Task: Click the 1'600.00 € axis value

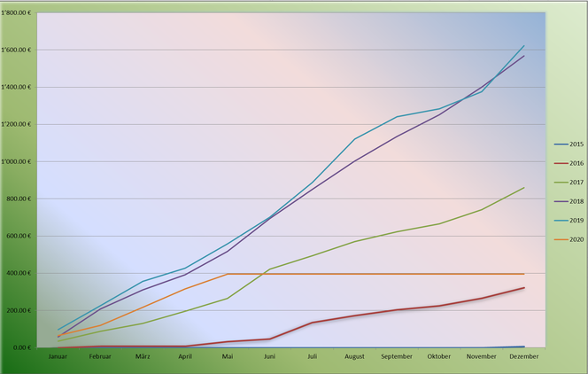Action: point(16,51)
